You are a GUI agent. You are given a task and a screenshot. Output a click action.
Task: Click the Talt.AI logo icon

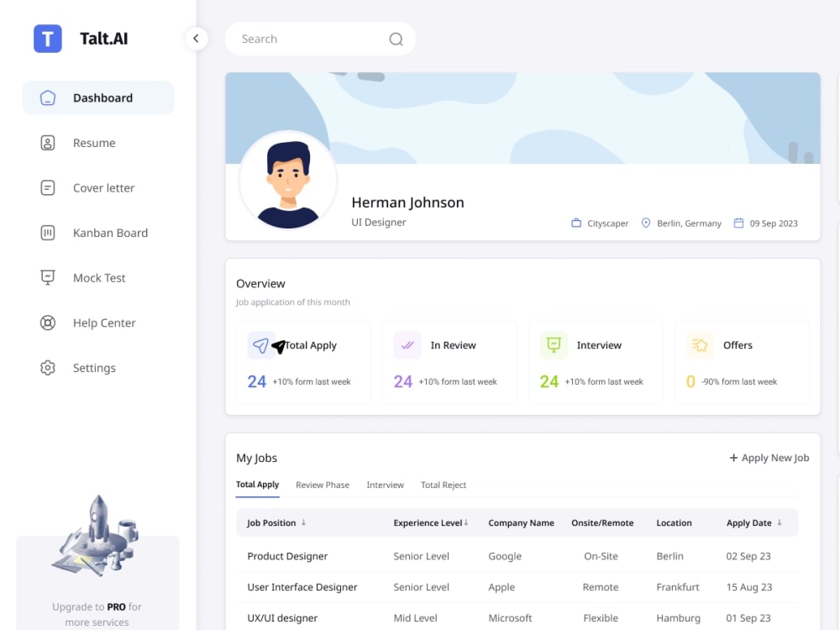pos(48,39)
